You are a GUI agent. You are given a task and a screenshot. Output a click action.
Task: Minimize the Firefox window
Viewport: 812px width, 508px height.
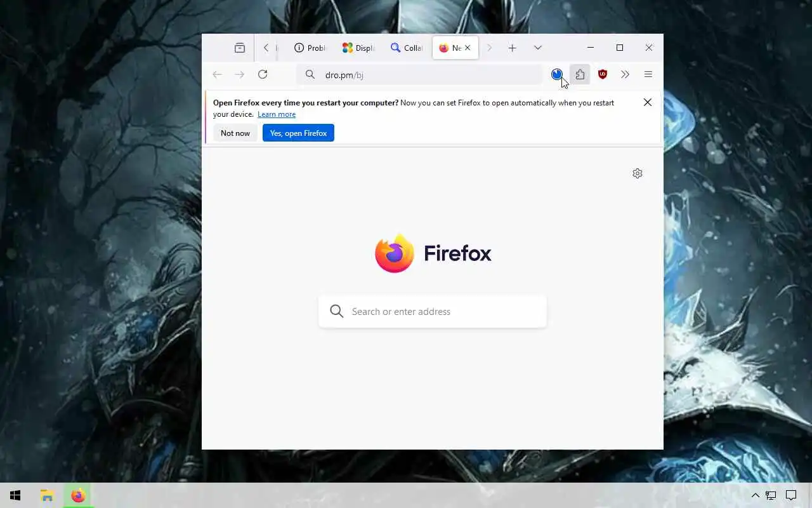(591, 48)
